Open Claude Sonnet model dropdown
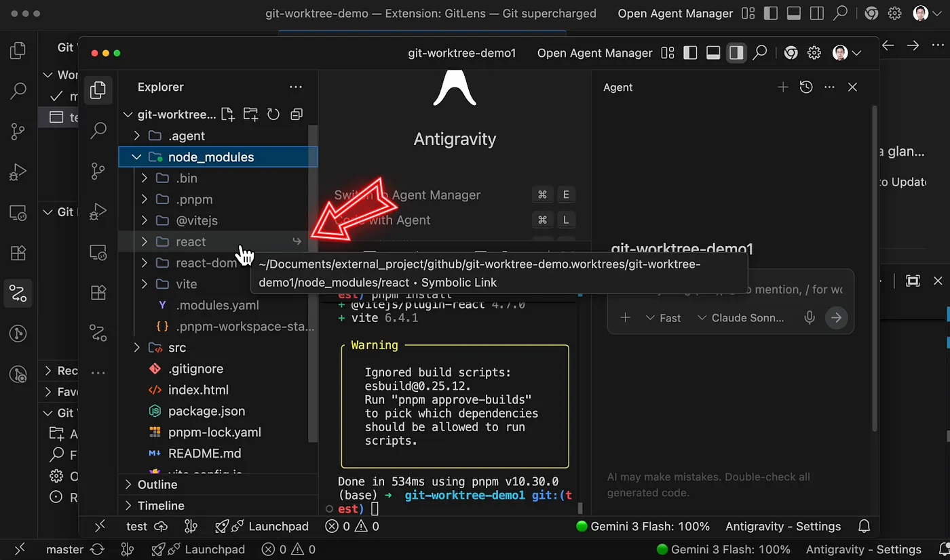 [x=740, y=318]
